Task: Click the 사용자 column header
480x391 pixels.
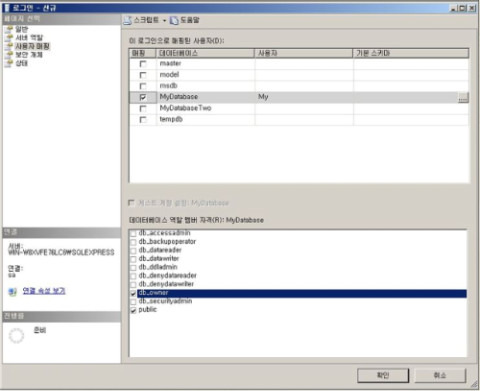Action: click(304, 53)
